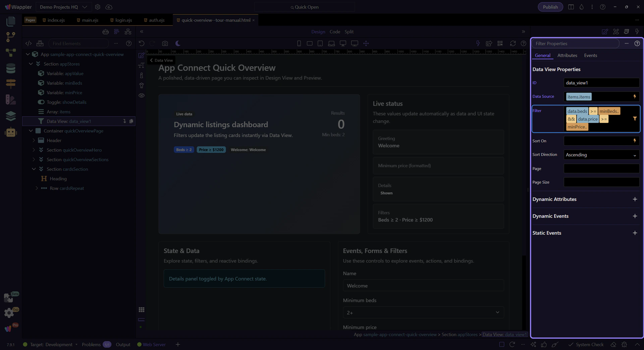Screen dimensions: 644x350
Task: Select the mobile phone viewport icon
Action: pyautogui.click(x=299, y=43)
